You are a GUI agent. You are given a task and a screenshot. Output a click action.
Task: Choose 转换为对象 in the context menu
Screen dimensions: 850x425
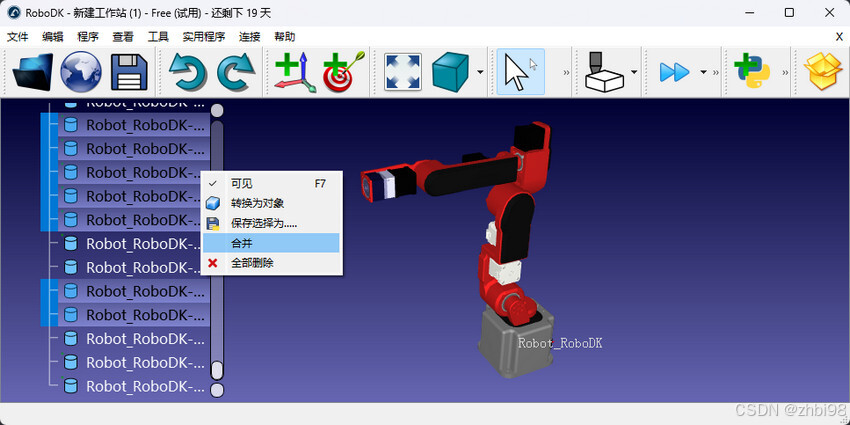(271, 204)
